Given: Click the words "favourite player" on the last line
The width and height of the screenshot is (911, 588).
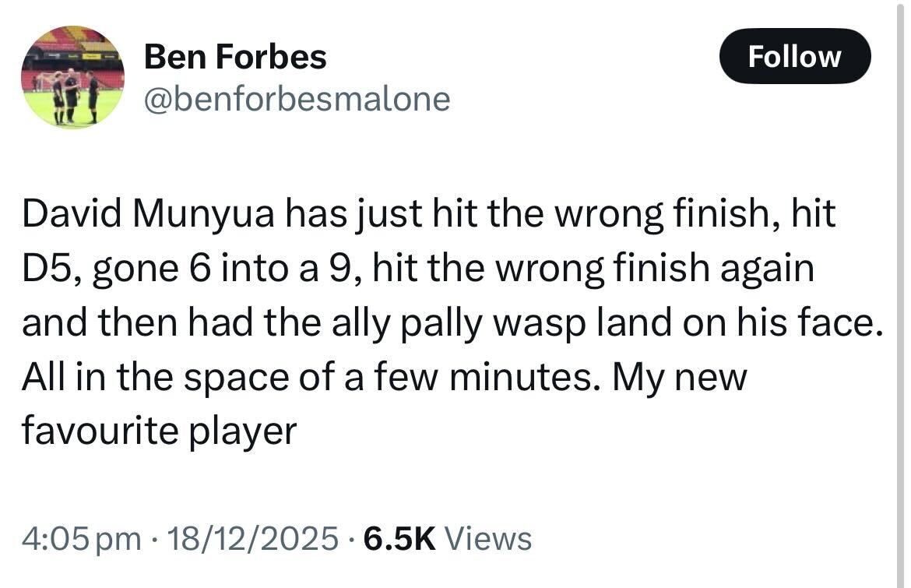Looking at the screenshot, I should (159, 431).
